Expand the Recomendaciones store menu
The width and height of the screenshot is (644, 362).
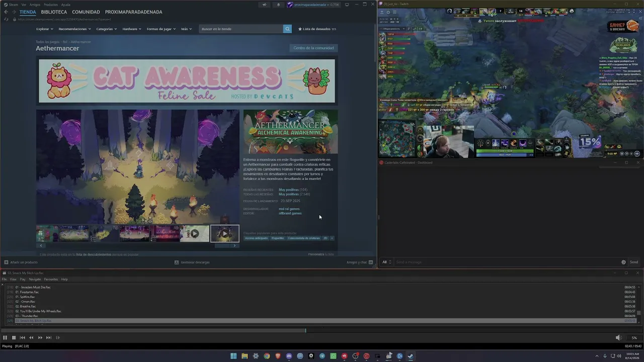pos(74,29)
